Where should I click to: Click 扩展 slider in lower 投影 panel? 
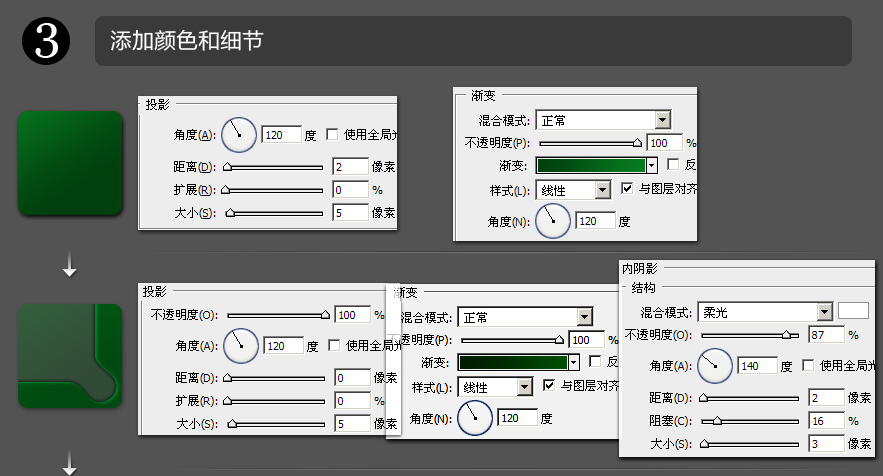274,402
